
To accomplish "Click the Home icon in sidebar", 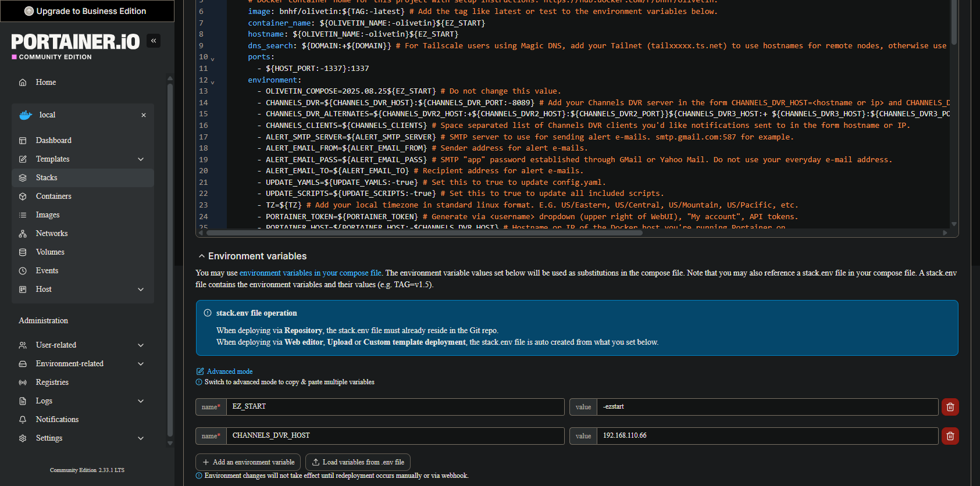I will [x=23, y=83].
